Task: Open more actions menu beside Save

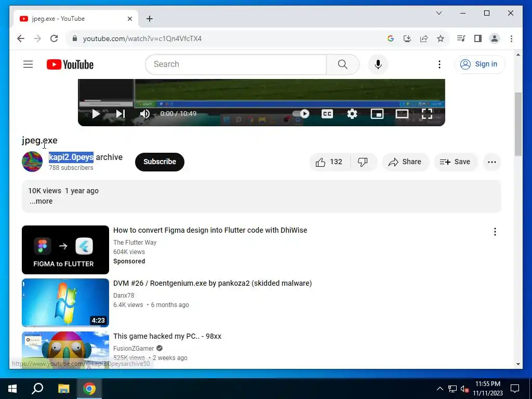Action: (491, 162)
